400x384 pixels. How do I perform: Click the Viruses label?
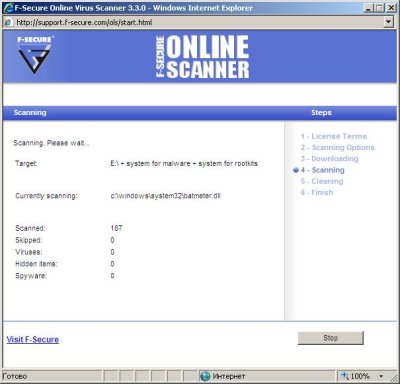click(29, 252)
